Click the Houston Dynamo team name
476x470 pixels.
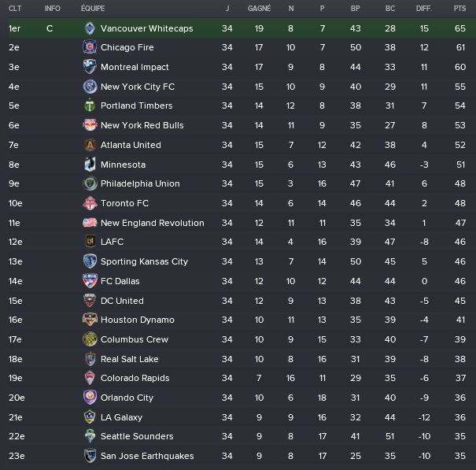[138, 320]
